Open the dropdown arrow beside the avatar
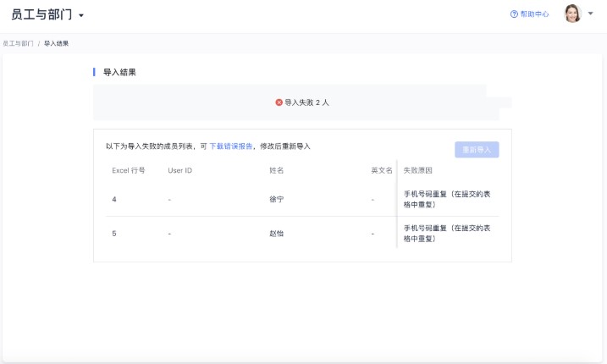The image size is (607, 364). pyautogui.click(x=590, y=14)
